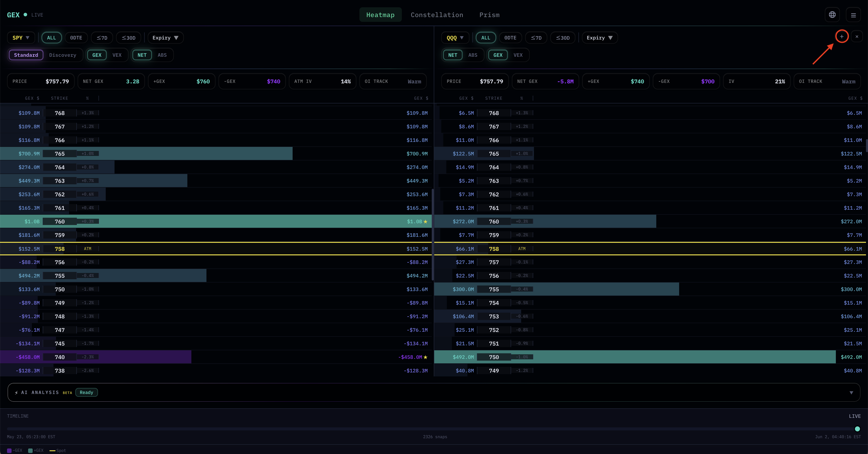Viewport: 868px width, 454px height.
Task: Click the AI Analysis Ready button
Action: click(x=86, y=392)
